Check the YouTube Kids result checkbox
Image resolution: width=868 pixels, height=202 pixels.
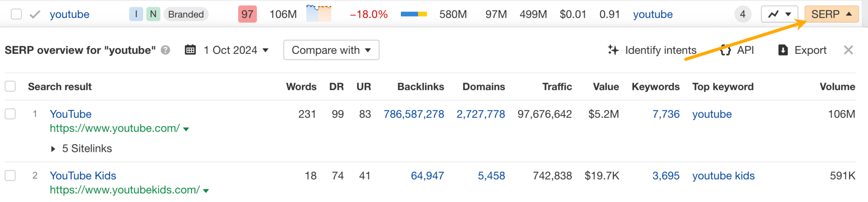pyautogui.click(x=10, y=176)
